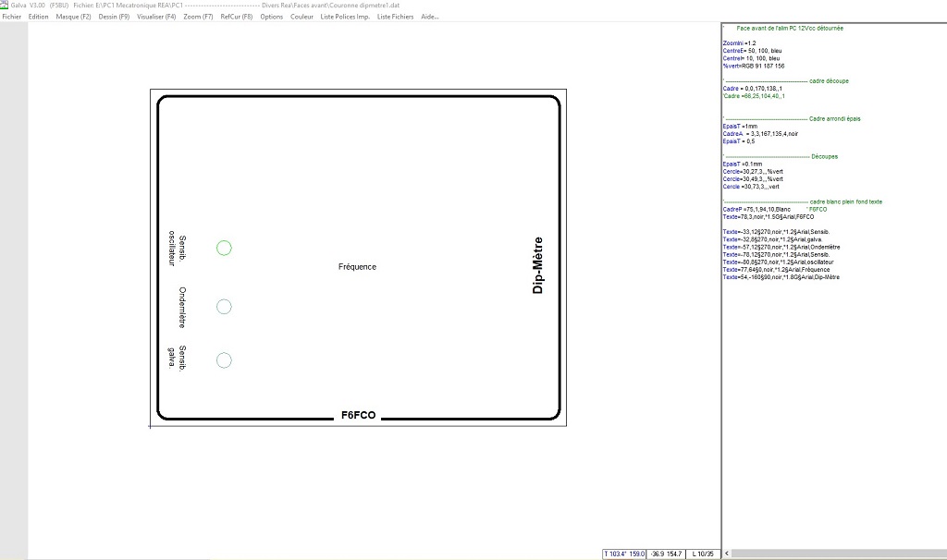Click scroll-left arrow of editor scrollbar

point(726,554)
